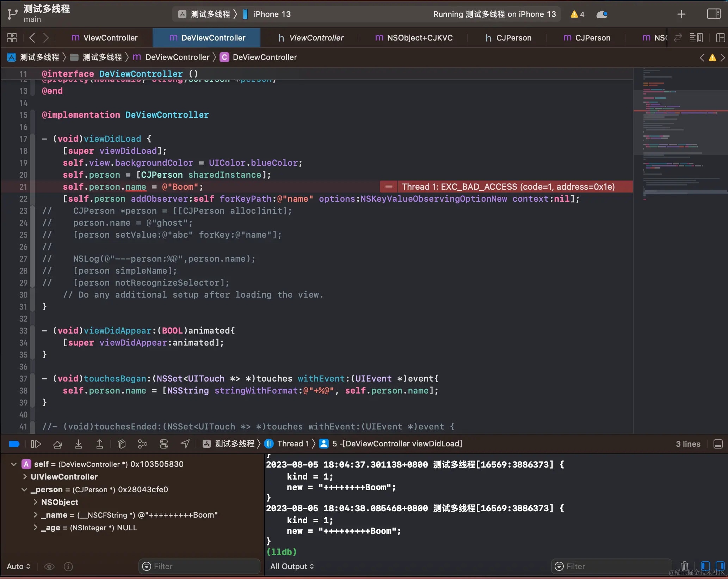Collapse the _person variable row
728x579 pixels.
[x=24, y=490]
